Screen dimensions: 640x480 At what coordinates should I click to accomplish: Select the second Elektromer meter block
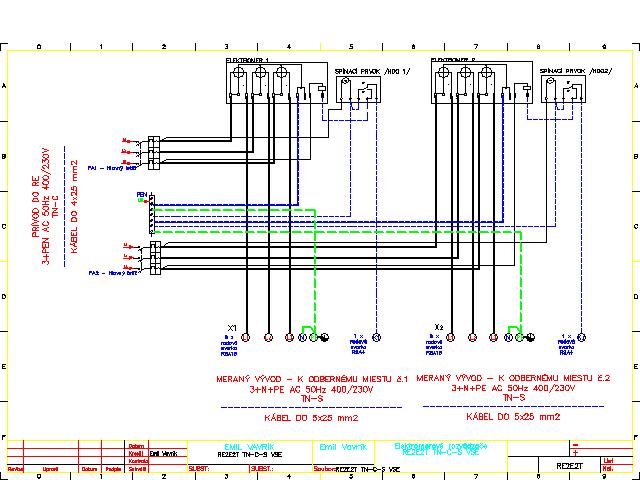click(467, 85)
